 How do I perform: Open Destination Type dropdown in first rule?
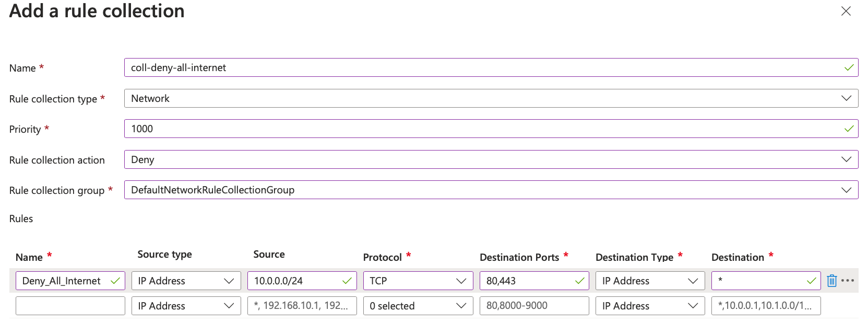click(x=649, y=281)
